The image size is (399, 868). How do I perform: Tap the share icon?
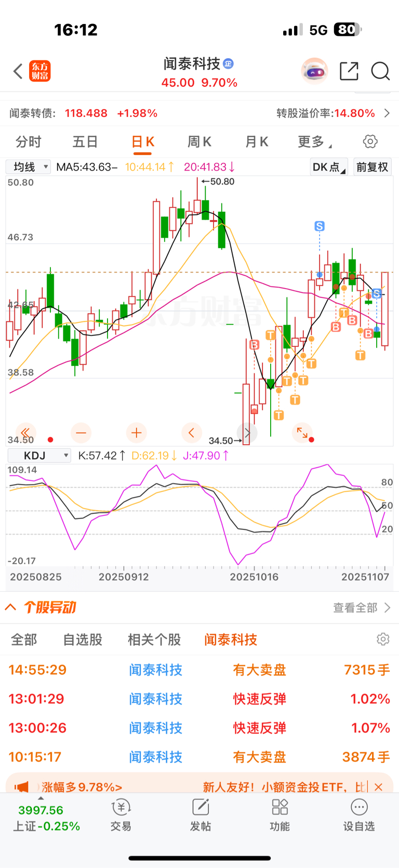pos(349,71)
